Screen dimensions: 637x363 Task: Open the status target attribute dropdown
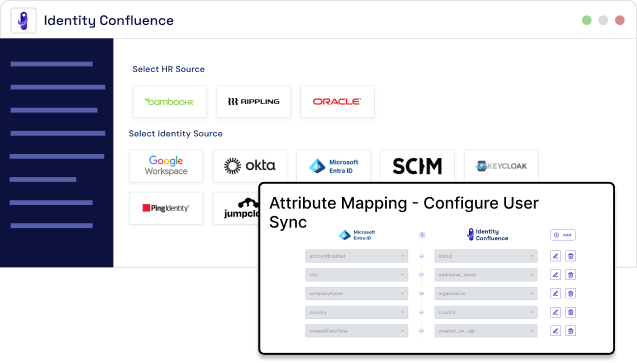pos(486,256)
